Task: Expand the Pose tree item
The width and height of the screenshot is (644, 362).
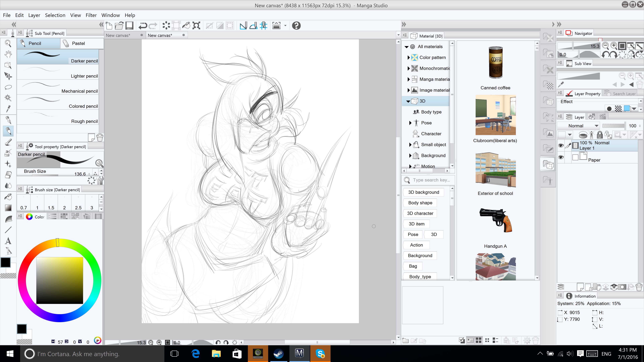Action: pyautogui.click(x=410, y=123)
